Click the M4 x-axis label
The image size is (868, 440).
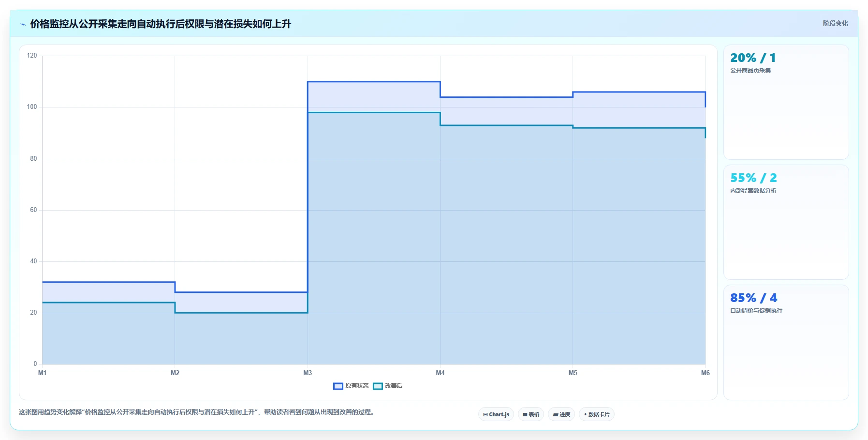tap(440, 373)
